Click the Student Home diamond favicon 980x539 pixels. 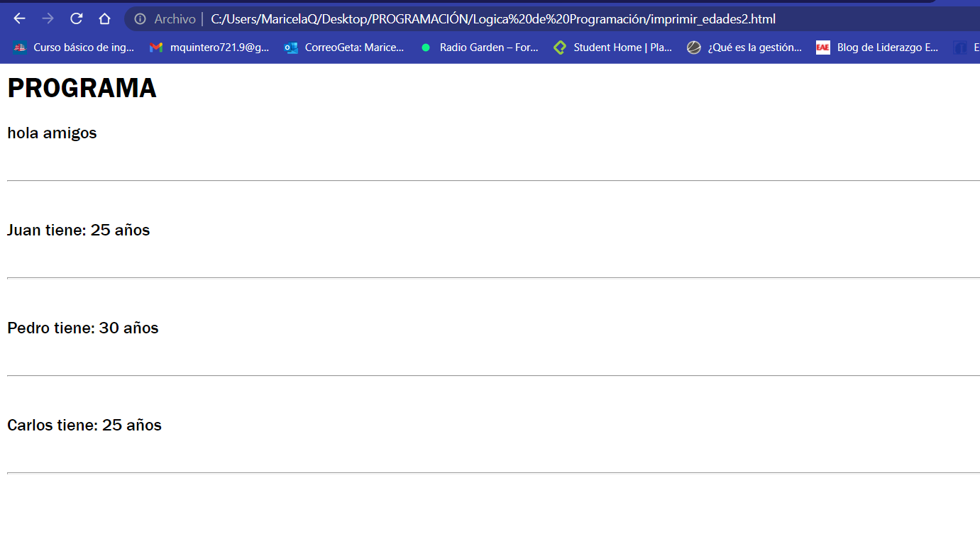pyautogui.click(x=560, y=48)
